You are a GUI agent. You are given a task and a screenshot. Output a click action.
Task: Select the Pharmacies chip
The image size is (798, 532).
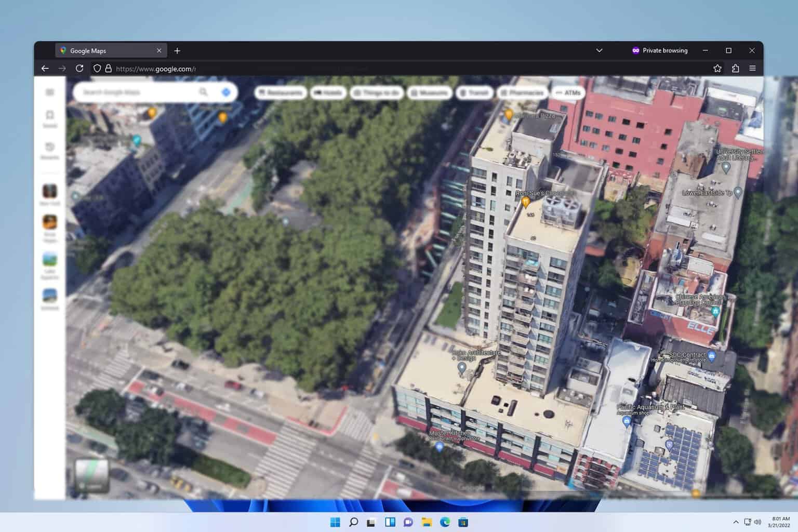point(523,92)
